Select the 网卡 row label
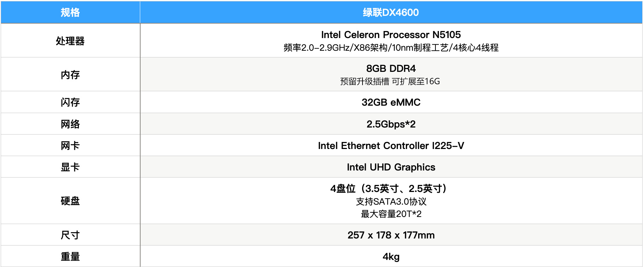This screenshot has width=644, height=267. click(x=70, y=145)
